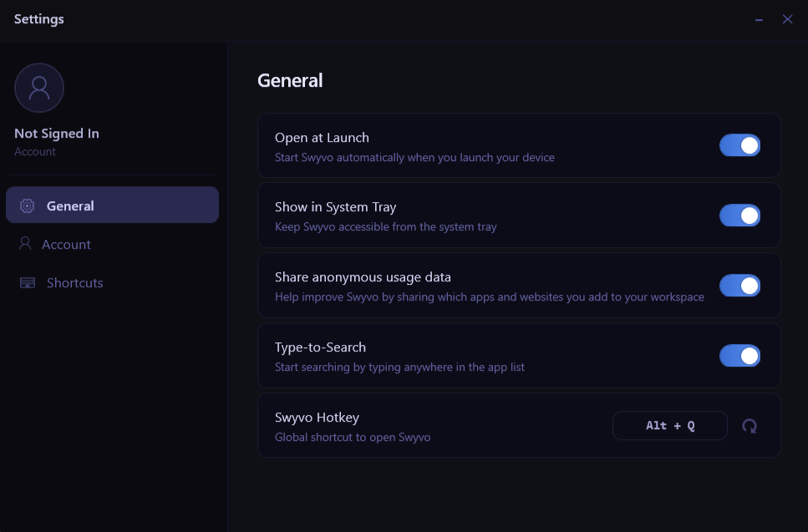The image size is (808, 532).
Task: Reset the Swyvo Hotkey with the refresh icon
Action: 750,426
